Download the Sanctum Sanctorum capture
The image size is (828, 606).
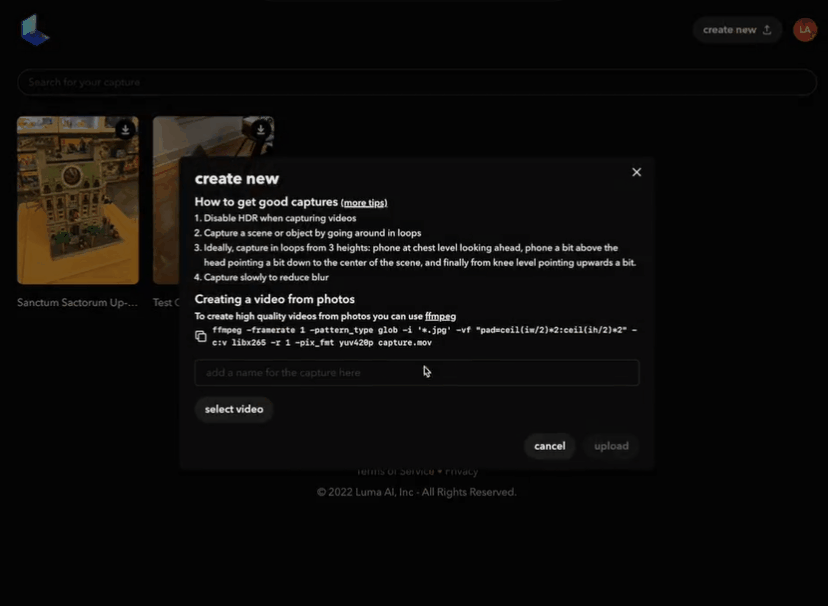[x=125, y=129]
